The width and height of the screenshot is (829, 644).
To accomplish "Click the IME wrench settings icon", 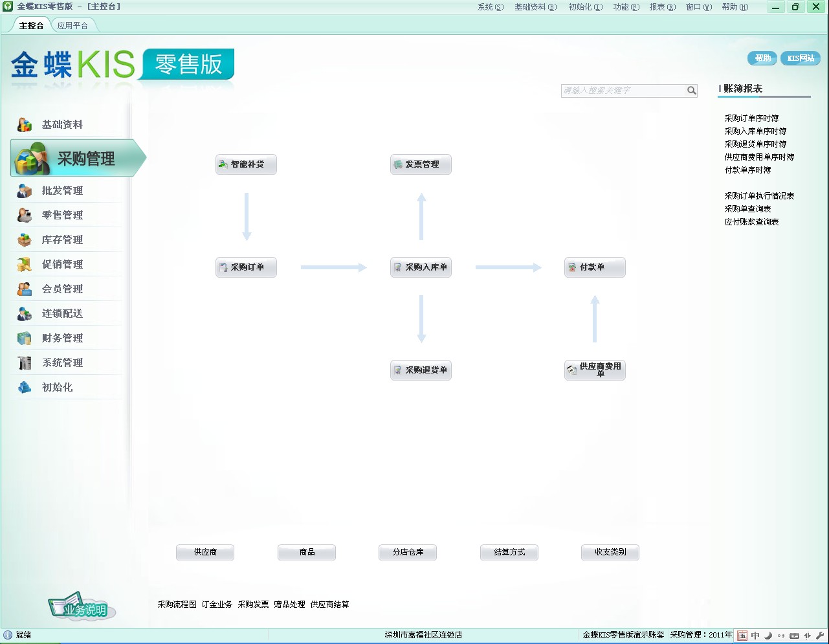I will (820, 636).
